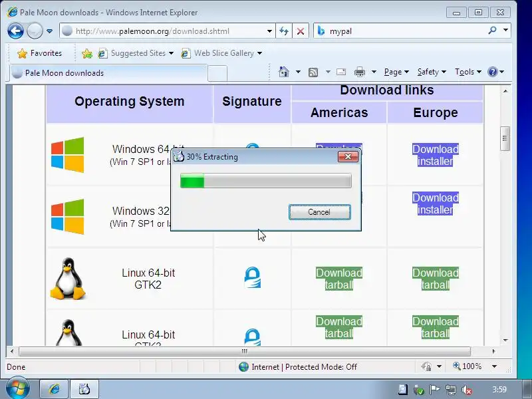Expand the Home button dropdown arrow
532x399 pixels.
[298, 72]
